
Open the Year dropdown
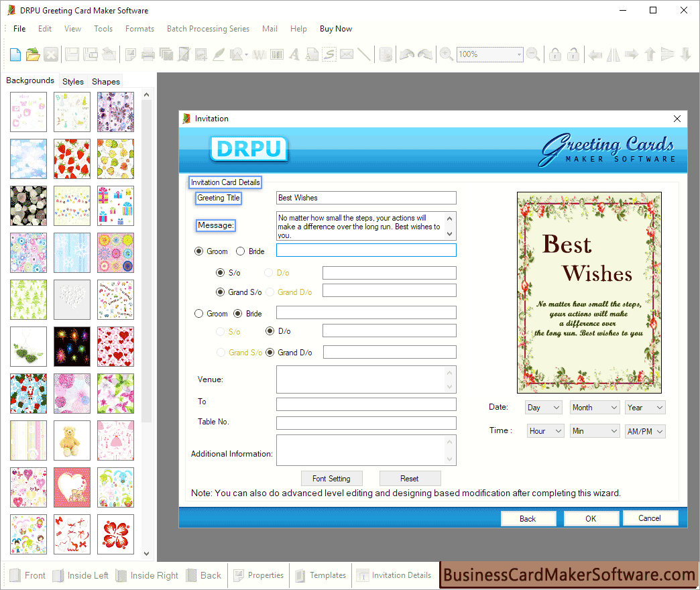pyautogui.click(x=645, y=408)
